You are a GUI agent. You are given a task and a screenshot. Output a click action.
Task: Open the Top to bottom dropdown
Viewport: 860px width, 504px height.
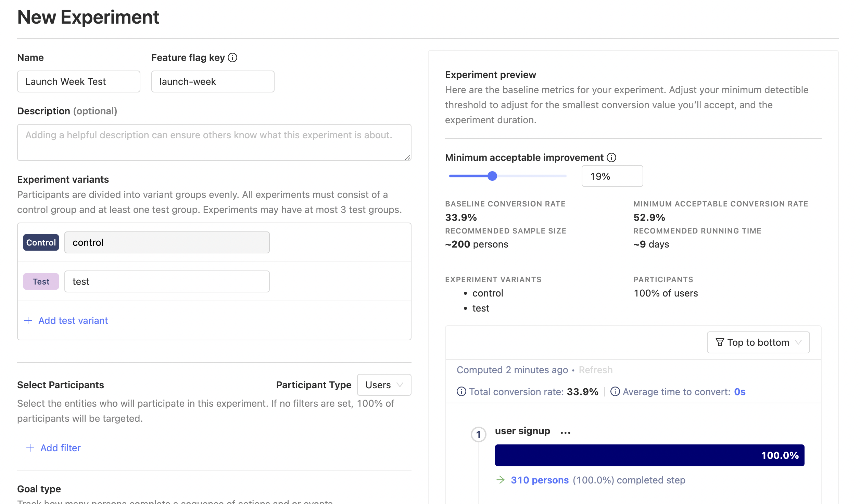(758, 342)
